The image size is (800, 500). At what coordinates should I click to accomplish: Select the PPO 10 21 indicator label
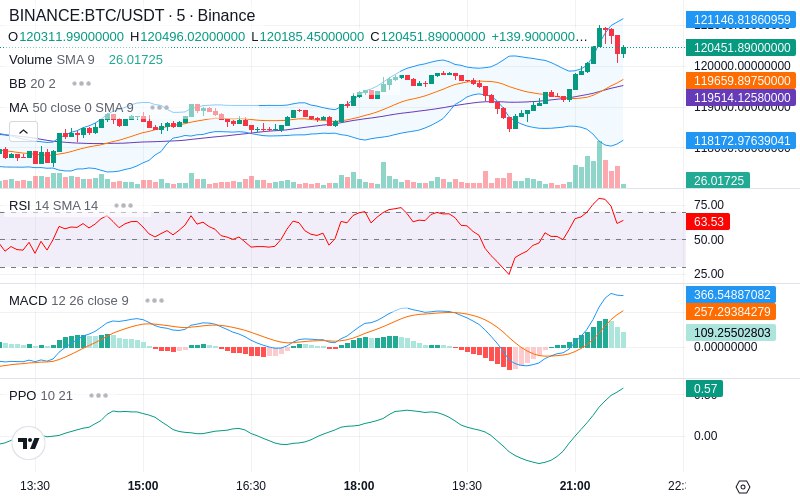pyautogui.click(x=41, y=395)
